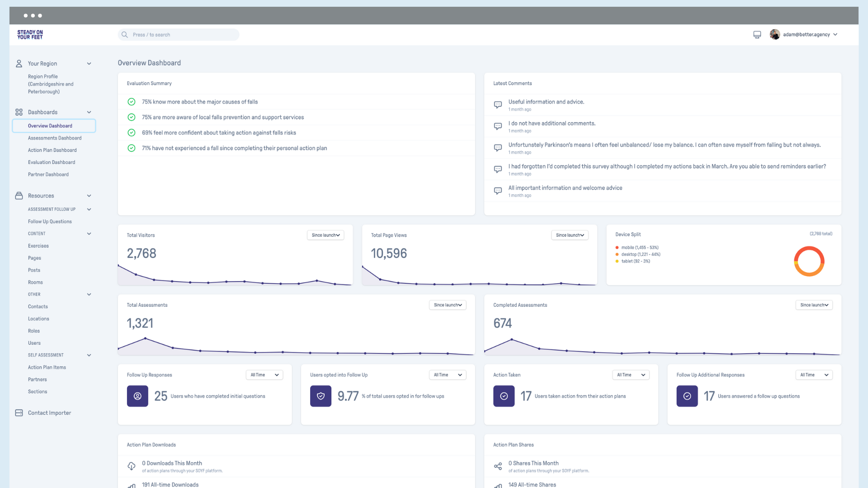Click the Contact Importer sidebar icon
Image resolution: width=868 pixels, height=488 pixels.
19,413
